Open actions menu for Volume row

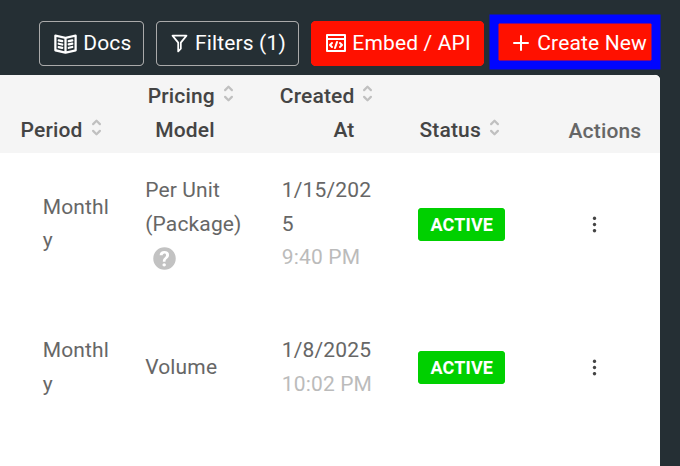coord(594,368)
